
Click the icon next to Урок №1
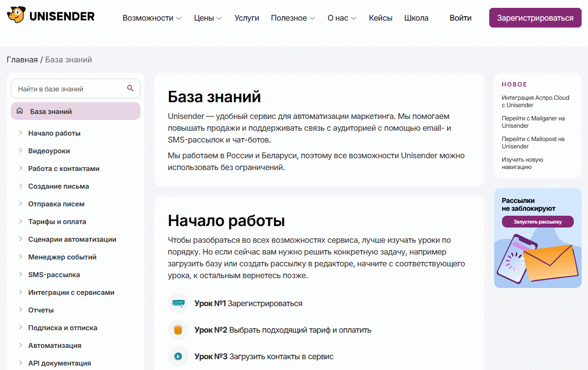click(x=178, y=303)
